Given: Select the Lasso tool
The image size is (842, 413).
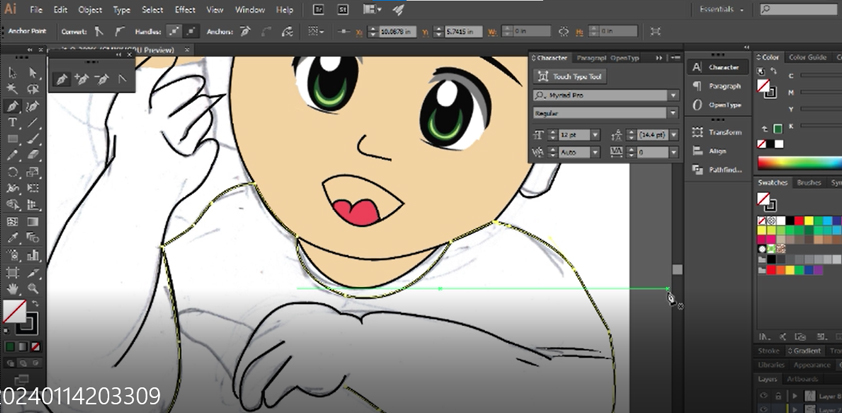Looking at the screenshot, I should coord(33,89).
